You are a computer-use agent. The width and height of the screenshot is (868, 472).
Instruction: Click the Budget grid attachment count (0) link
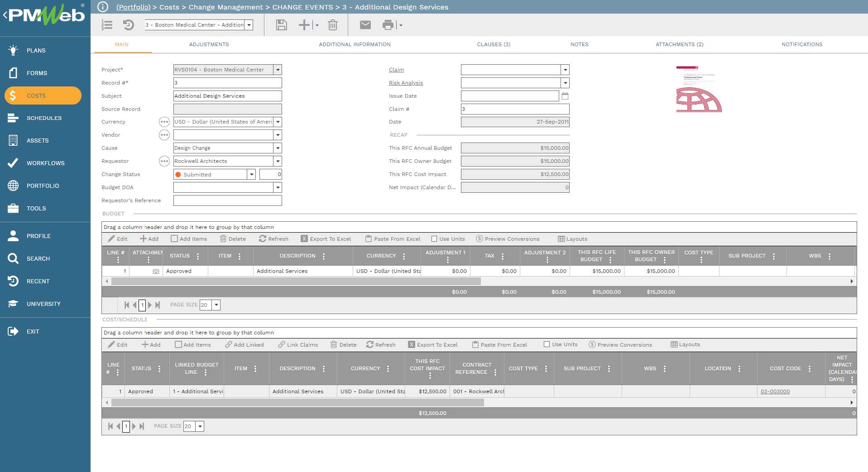156,271
